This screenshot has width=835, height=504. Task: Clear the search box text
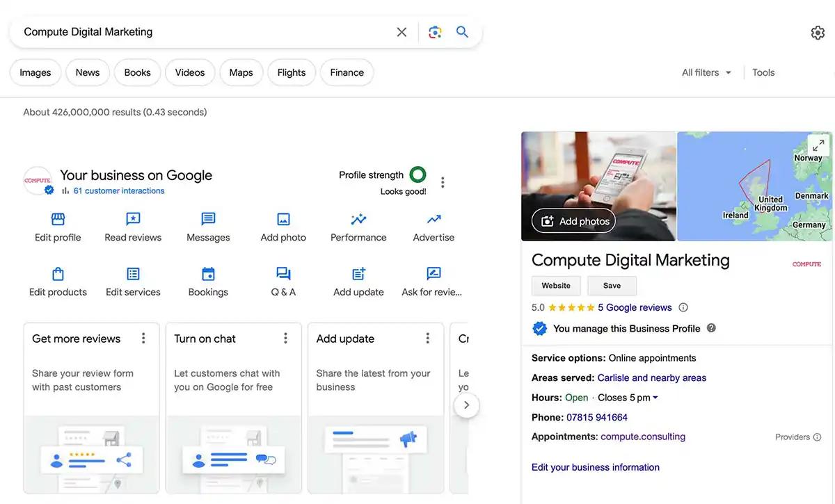[x=401, y=32]
